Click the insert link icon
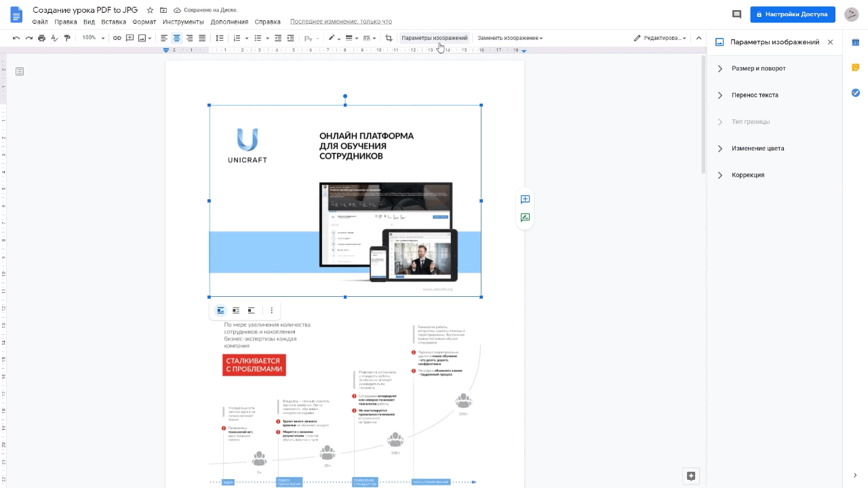This screenshot has width=868, height=488. pos(117,38)
